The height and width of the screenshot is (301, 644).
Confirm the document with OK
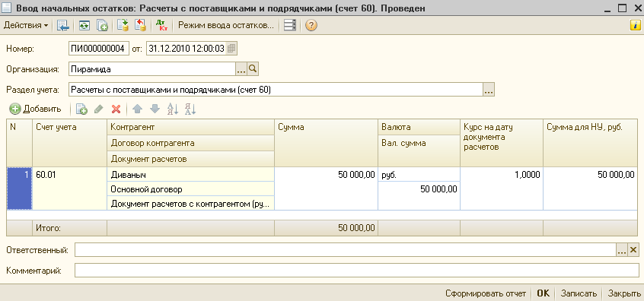coord(543,293)
